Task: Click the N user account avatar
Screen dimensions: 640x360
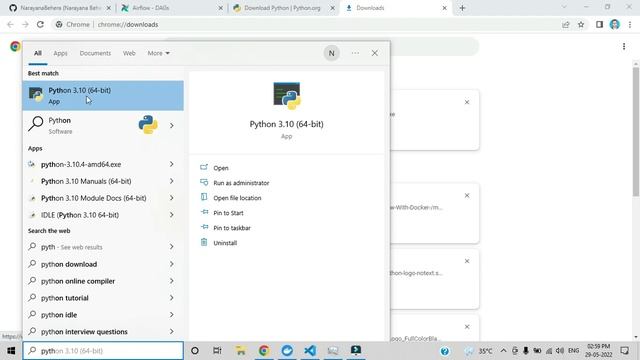Action: (331, 53)
